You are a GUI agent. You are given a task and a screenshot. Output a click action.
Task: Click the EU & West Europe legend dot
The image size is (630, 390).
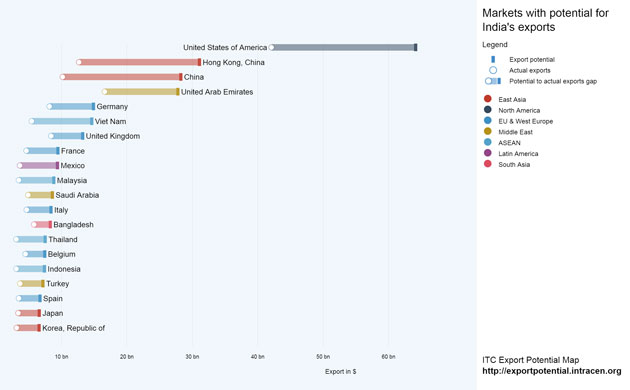(487, 120)
